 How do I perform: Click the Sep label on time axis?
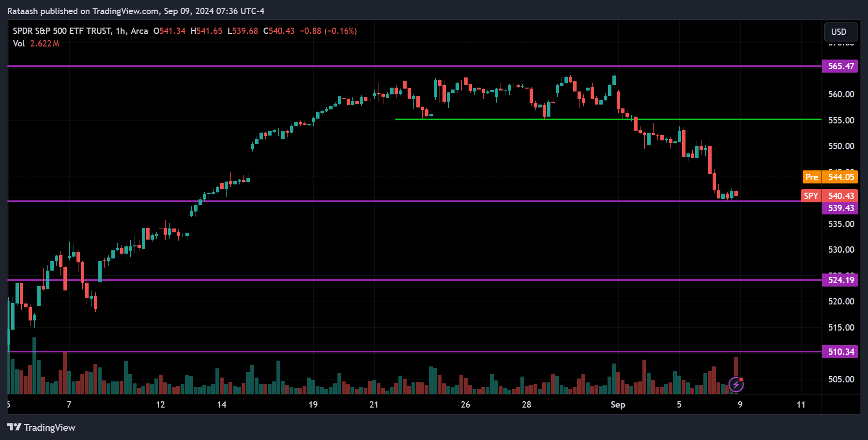click(618, 405)
